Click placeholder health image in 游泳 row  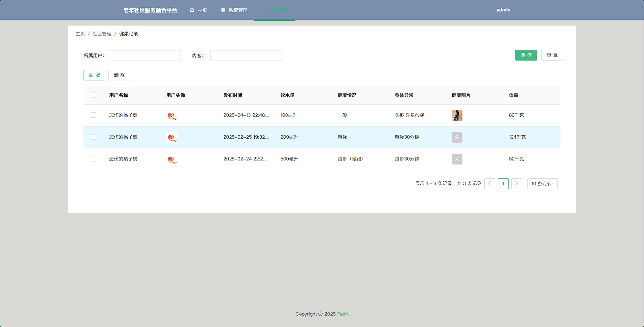point(457,137)
